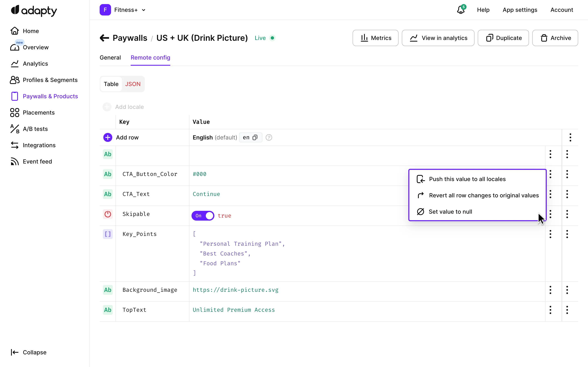Select Set value to null

pos(450,212)
